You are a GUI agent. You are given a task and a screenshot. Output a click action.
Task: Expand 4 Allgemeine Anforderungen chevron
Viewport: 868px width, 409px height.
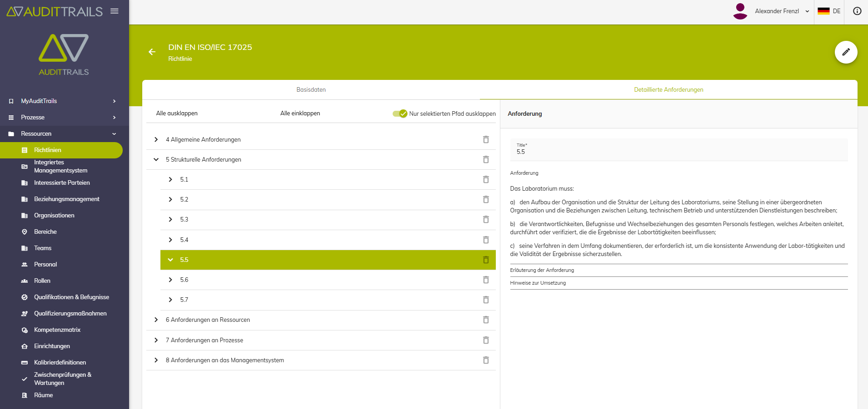tap(156, 139)
